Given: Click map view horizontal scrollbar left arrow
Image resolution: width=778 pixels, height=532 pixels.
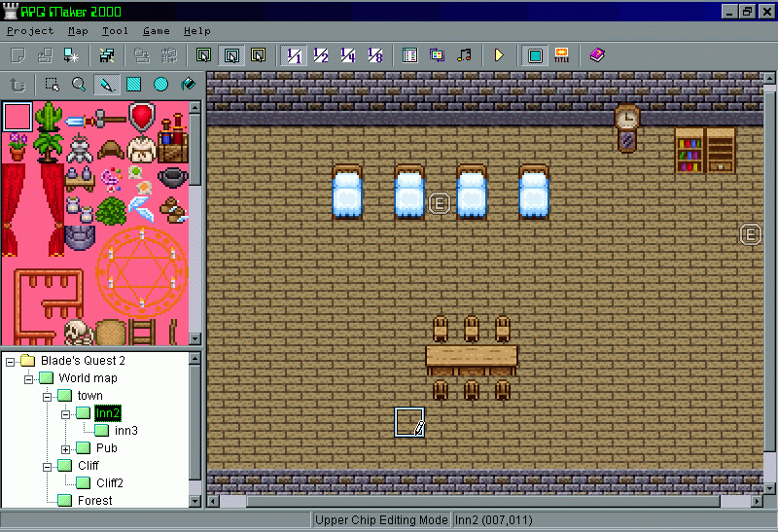Looking at the screenshot, I should (x=213, y=501).
